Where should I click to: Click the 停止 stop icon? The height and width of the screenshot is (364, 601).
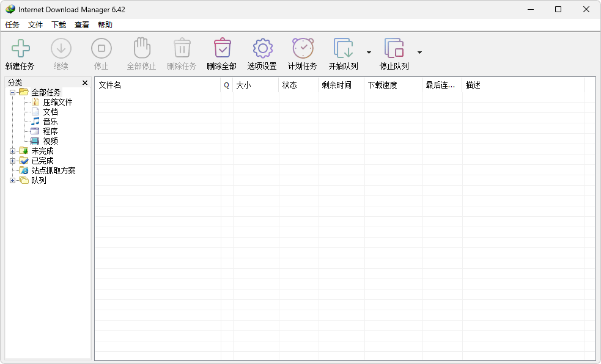(101, 49)
